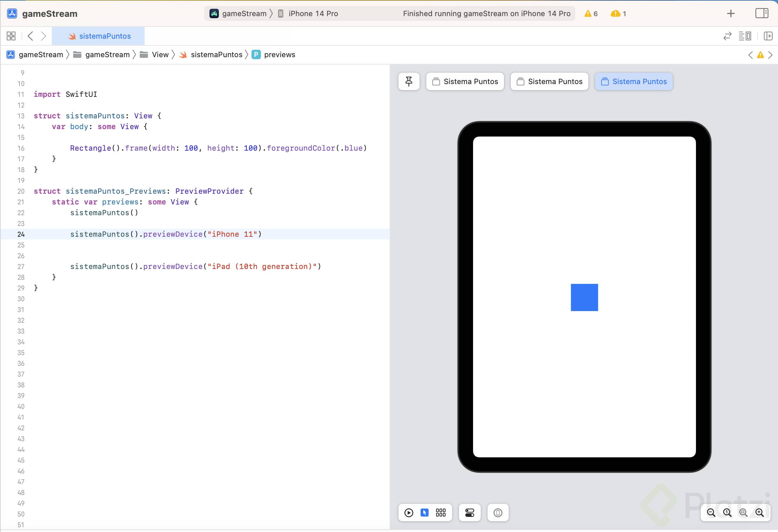Zoom preview to fit
The width and height of the screenshot is (778, 532).
(743, 512)
